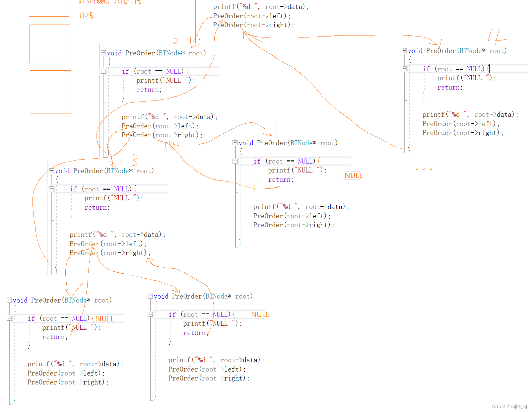Viewport: 532px width, 412px height.
Task: Collapse the PreOrder function in bottom-center code block
Action: pyautogui.click(x=150, y=296)
